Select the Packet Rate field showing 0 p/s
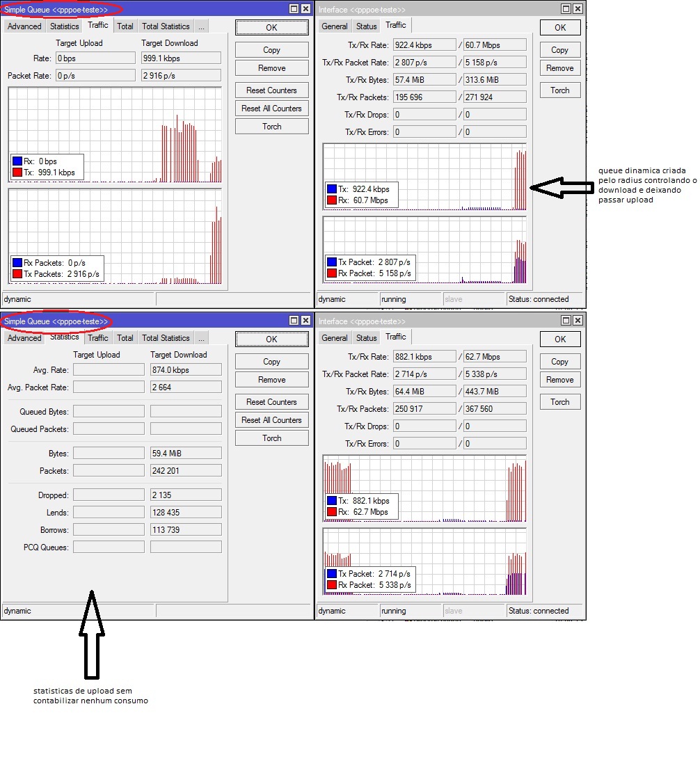700x784 pixels. point(95,76)
